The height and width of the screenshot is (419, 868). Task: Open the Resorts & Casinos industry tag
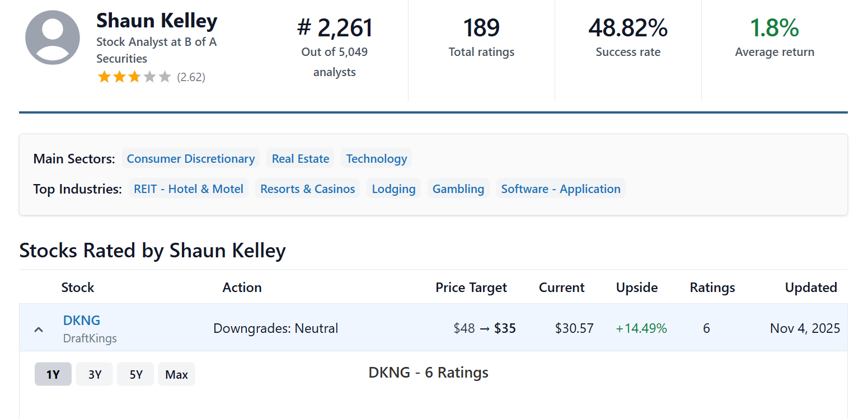307,189
